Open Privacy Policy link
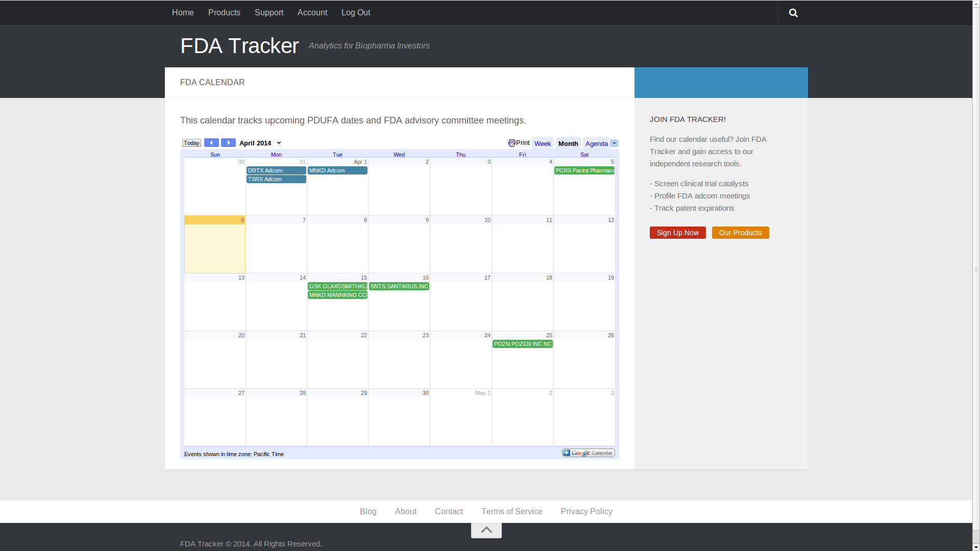Viewport: 980px width, 551px height. (x=586, y=512)
